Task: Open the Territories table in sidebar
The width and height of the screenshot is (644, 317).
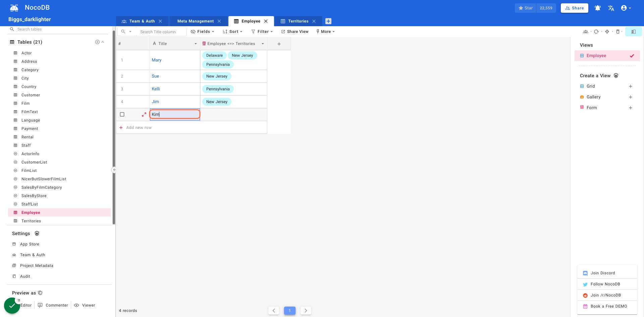Action: click(31, 221)
